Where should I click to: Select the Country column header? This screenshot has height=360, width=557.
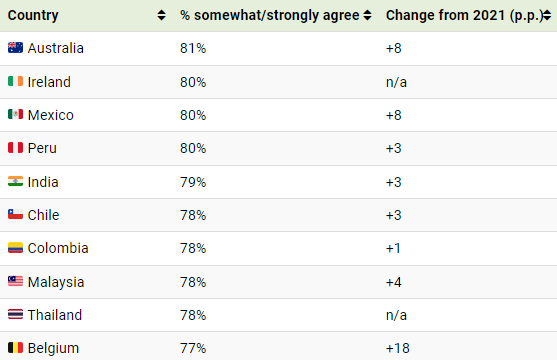click(x=33, y=15)
